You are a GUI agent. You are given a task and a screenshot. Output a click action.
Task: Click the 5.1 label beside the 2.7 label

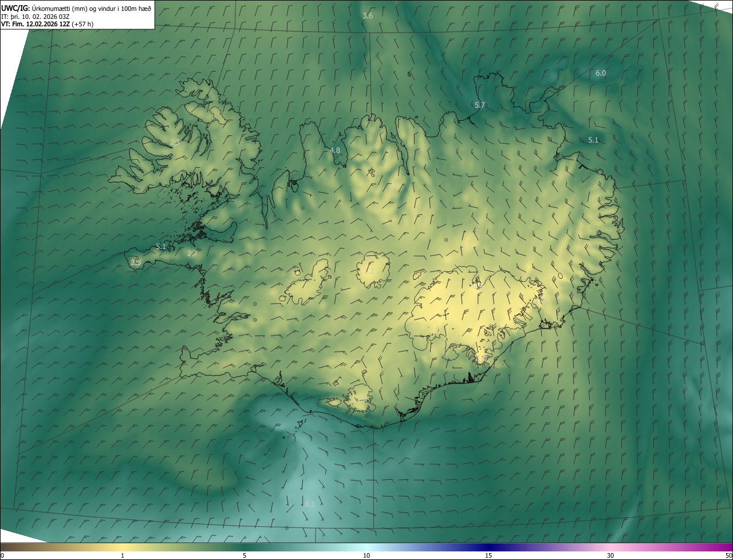[x=161, y=247]
